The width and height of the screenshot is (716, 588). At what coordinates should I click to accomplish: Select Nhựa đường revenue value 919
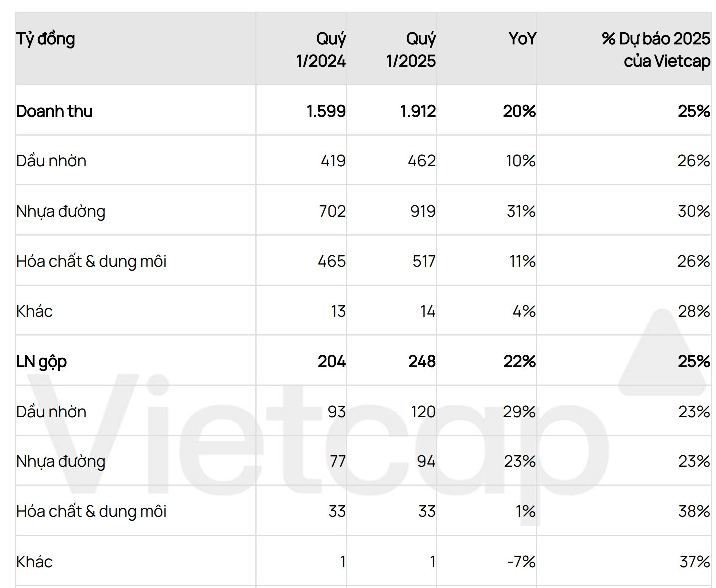[x=423, y=211]
